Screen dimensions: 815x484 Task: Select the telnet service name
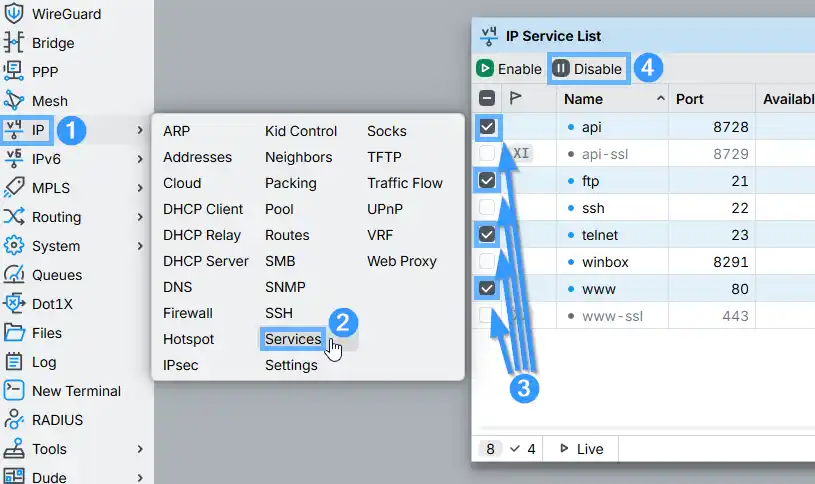(x=600, y=235)
